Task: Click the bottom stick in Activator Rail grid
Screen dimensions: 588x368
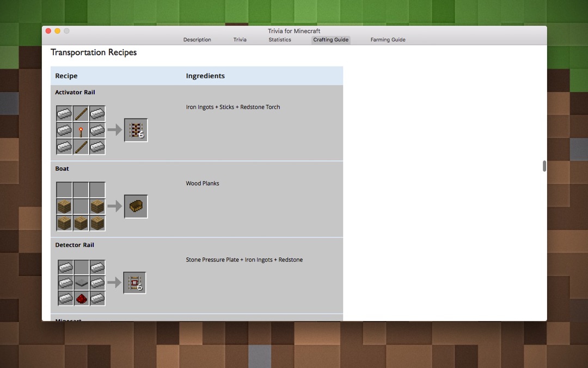Action: coord(81,147)
